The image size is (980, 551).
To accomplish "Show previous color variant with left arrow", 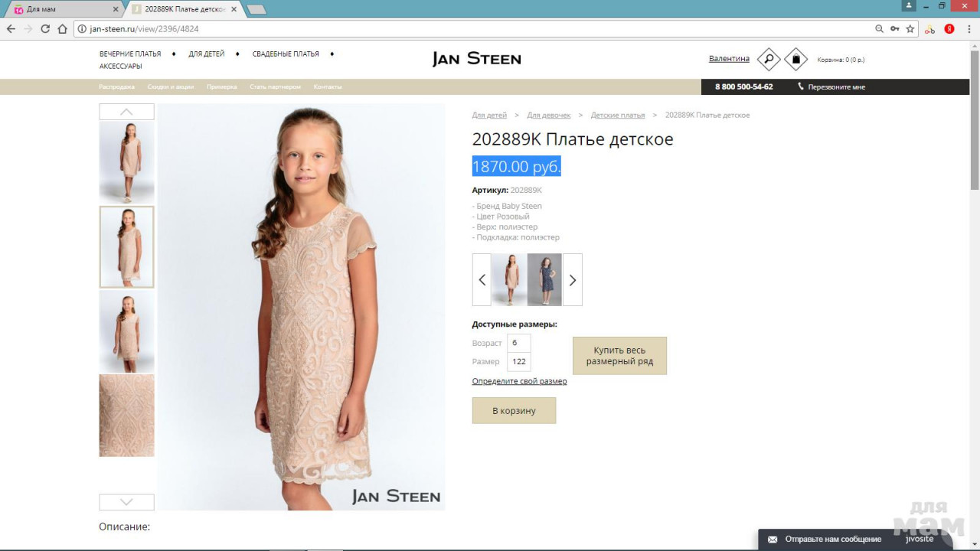I will pos(482,280).
